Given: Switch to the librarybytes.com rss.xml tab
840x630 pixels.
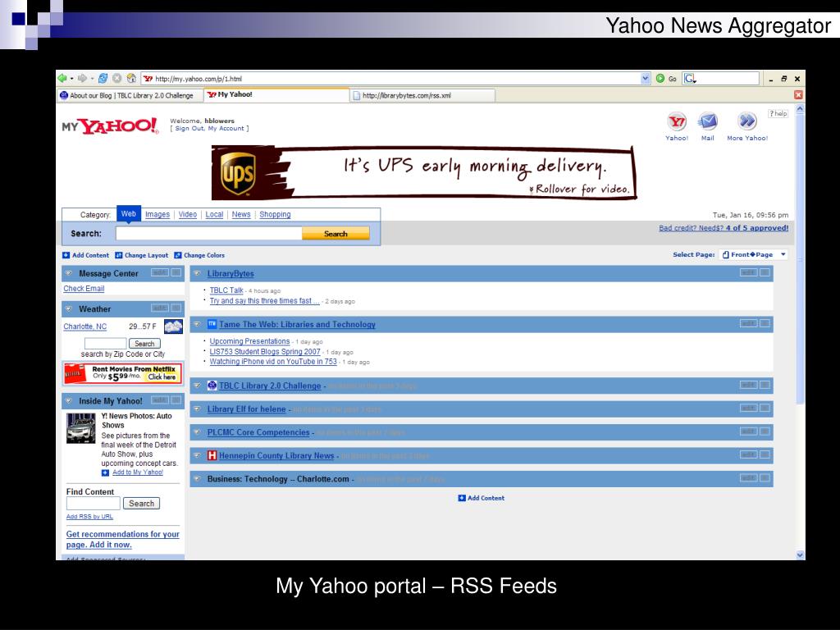Looking at the screenshot, I should [x=422, y=95].
